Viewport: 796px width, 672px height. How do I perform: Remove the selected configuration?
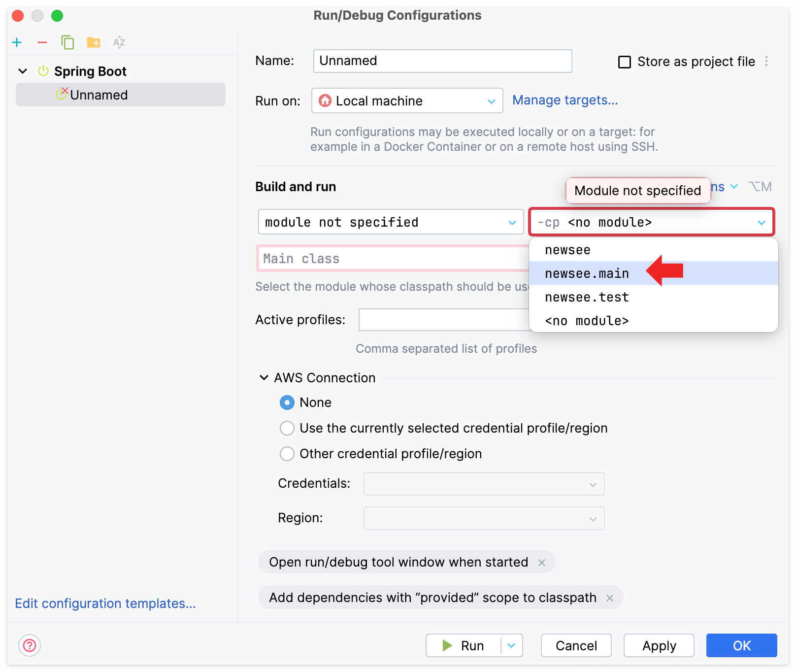tap(42, 42)
